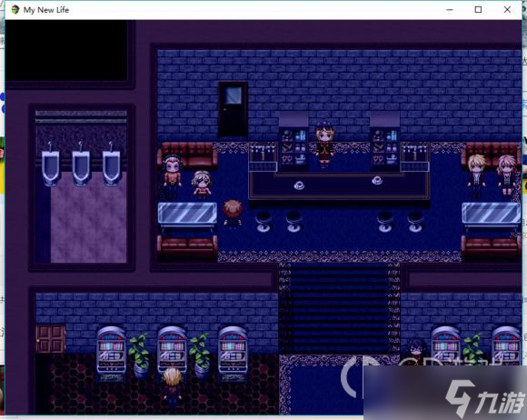
Task: Click the brown wooden door at the lower left
Action: click(51, 339)
